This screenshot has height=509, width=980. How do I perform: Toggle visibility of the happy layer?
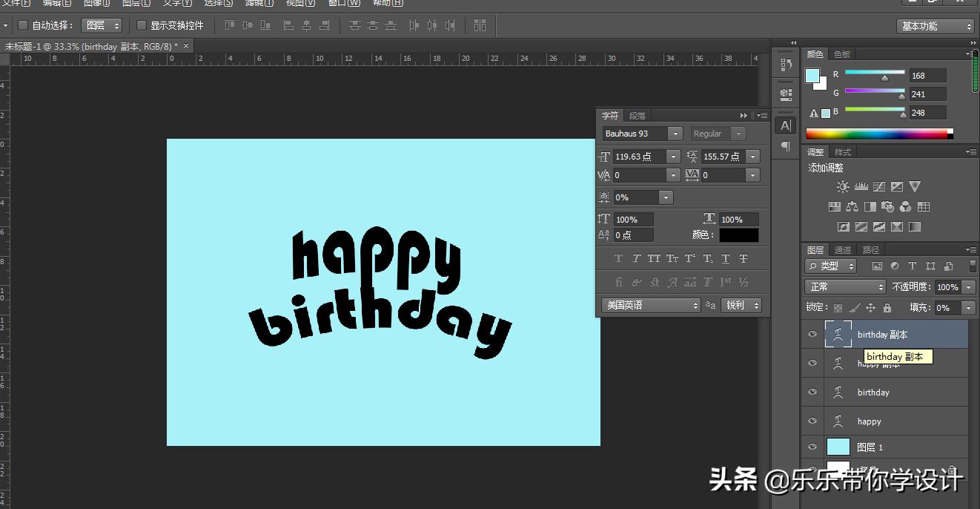click(812, 421)
